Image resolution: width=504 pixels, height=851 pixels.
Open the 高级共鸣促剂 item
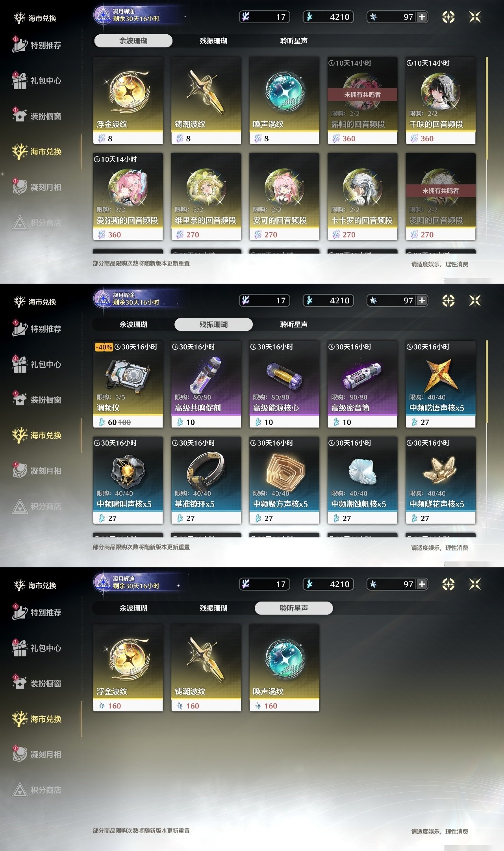point(206,384)
